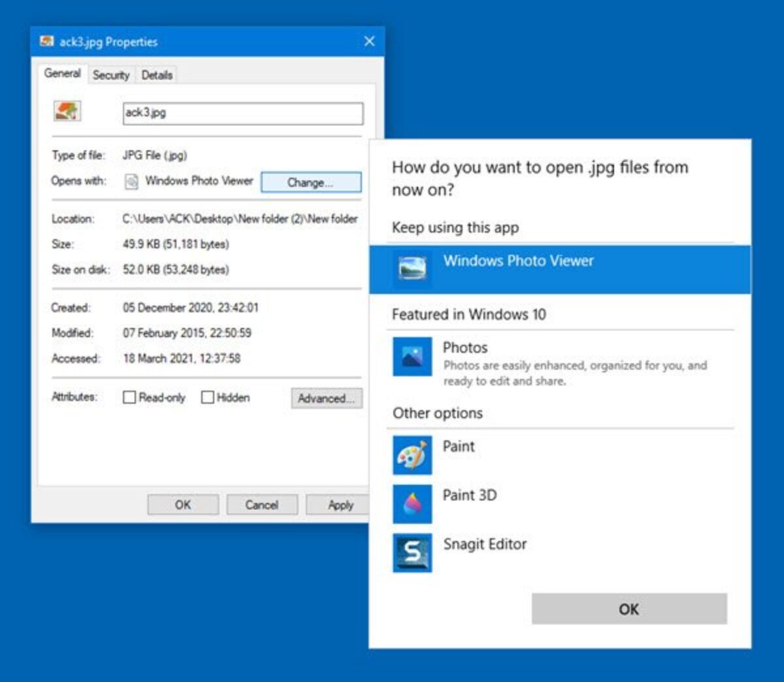Click the ack3.jpg file thumbnail icon
Image resolution: width=784 pixels, height=682 pixels.
(x=67, y=111)
